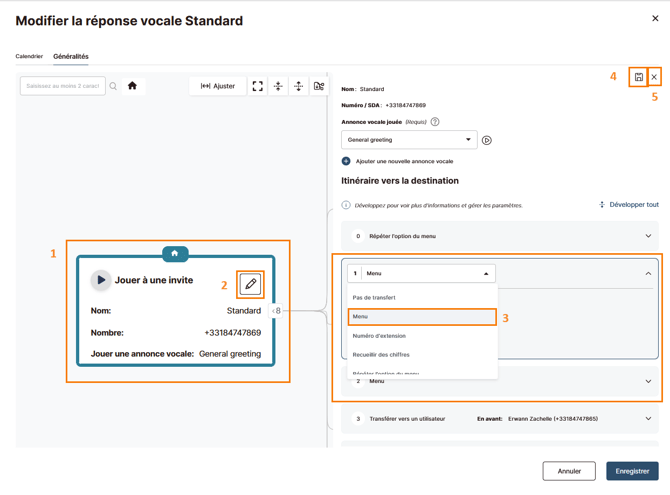Image resolution: width=670 pixels, height=495 pixels.
Task: Click the node search input field
Action: 63,86
